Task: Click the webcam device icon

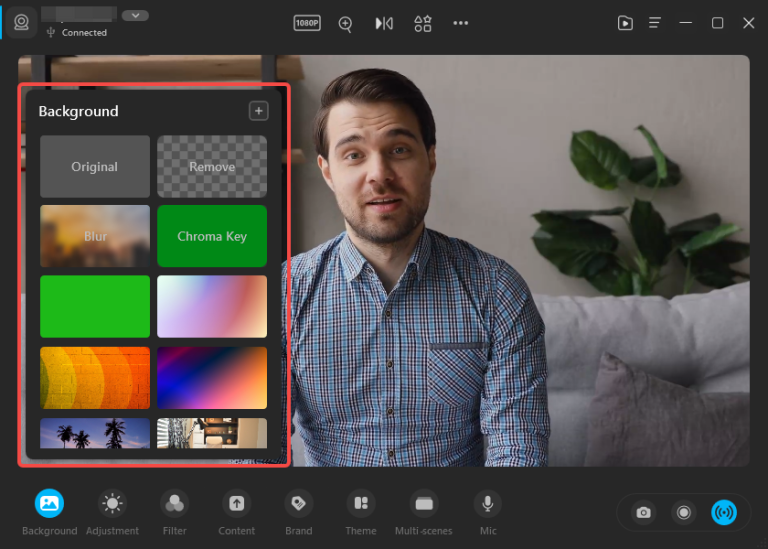Action: point(21,23)
